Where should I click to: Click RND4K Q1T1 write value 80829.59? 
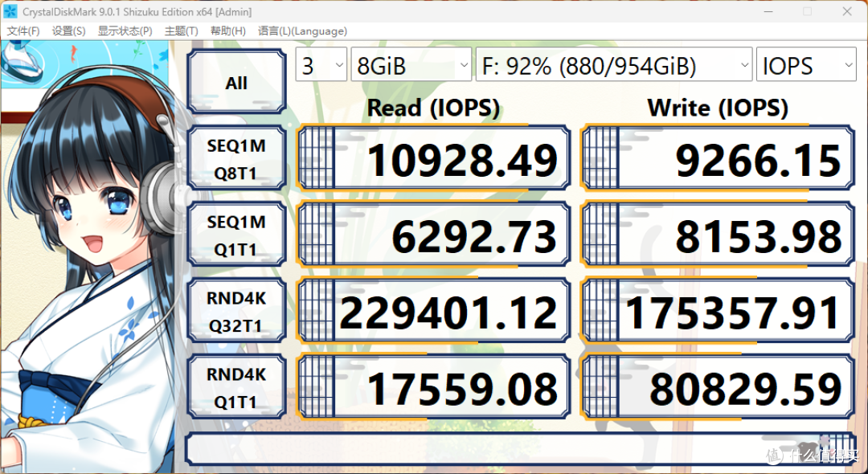pos(718,387)
